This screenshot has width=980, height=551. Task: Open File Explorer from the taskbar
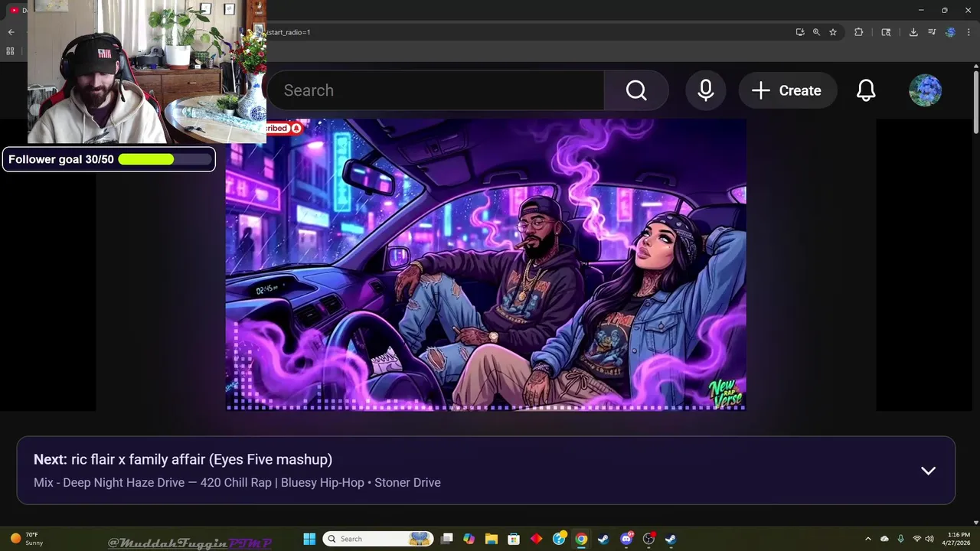[491, 539]
